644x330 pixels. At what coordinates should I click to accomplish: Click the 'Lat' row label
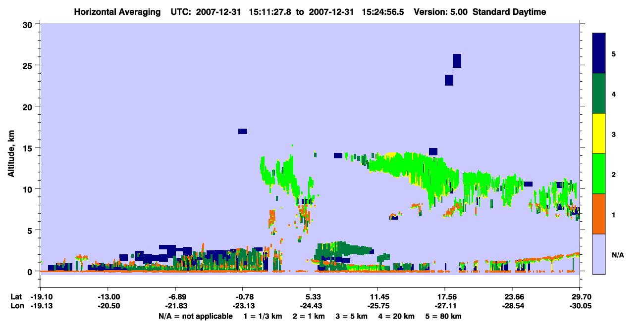(x=16, y=297)
